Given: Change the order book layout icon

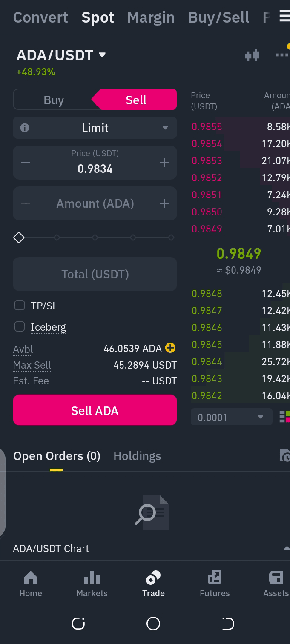Looking at the screenshot, I should coord(284,417).
